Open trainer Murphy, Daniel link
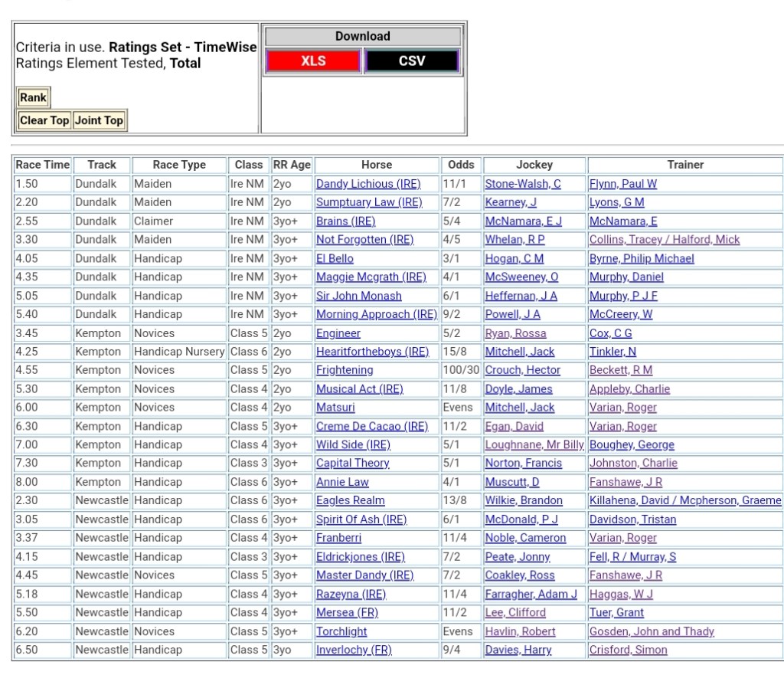 [626, 277]
